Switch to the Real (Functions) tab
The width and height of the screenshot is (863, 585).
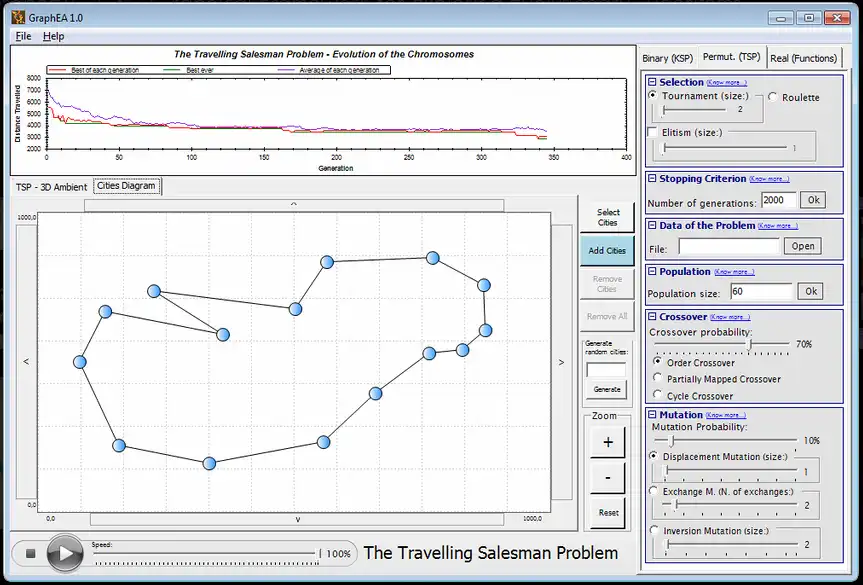(804, 58)
